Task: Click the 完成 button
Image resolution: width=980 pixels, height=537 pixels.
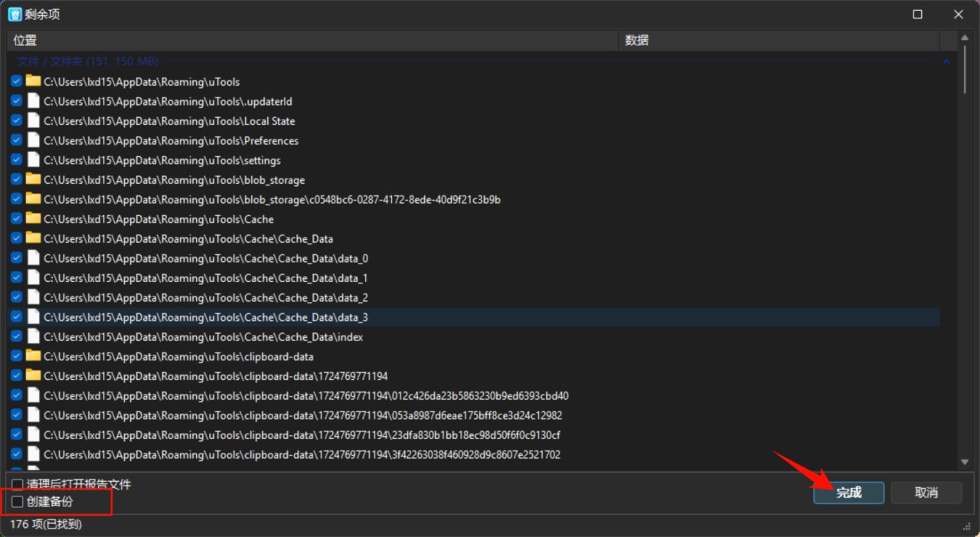Action: (848, 493)
